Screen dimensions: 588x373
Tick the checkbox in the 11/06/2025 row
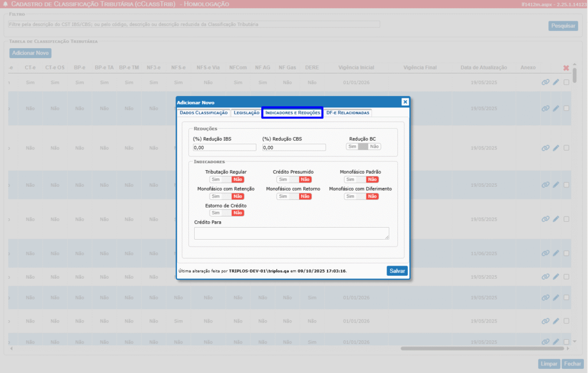tap(567, 253)
